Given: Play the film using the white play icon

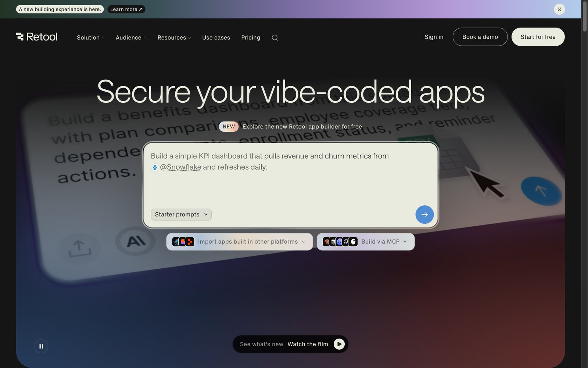Looking at the screenshot, I should point(339,344).
